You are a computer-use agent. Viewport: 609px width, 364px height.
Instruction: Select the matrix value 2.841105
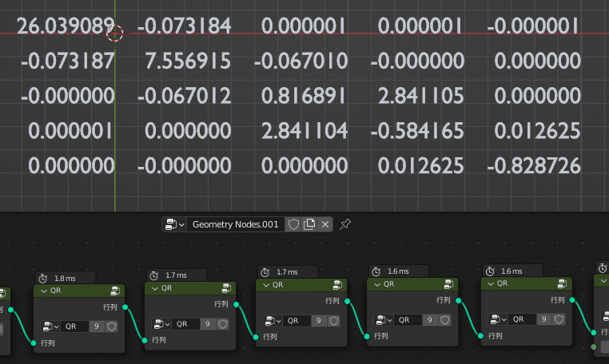421,96
